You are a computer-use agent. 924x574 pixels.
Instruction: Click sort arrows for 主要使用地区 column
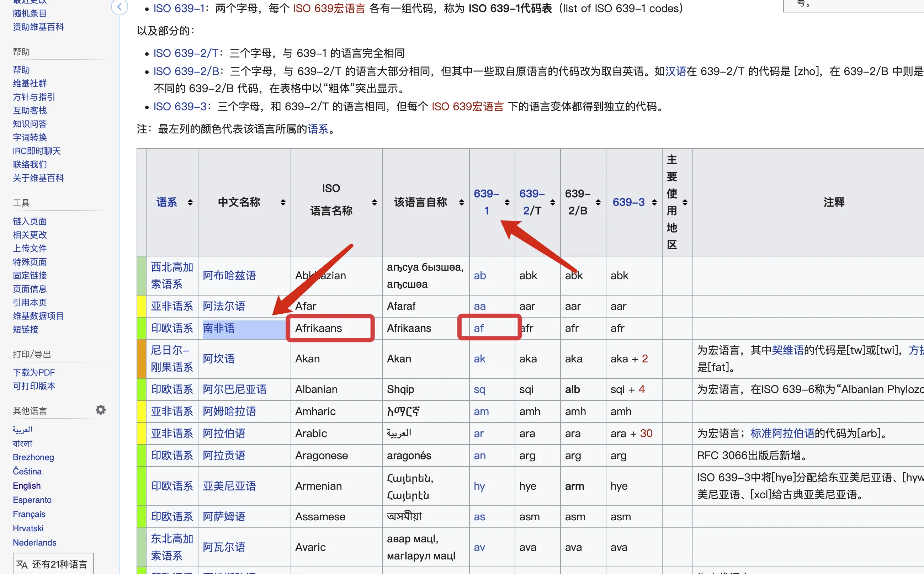pyautogui.click(x=685, y=202)
